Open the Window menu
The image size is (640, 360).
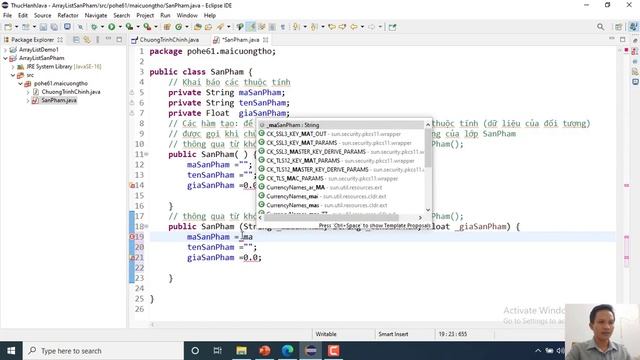[187, 16]
